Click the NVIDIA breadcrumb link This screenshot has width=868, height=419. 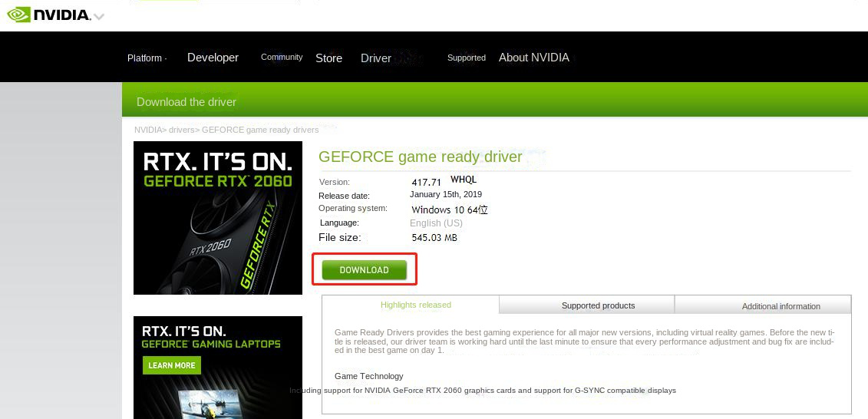click(147, 130)
